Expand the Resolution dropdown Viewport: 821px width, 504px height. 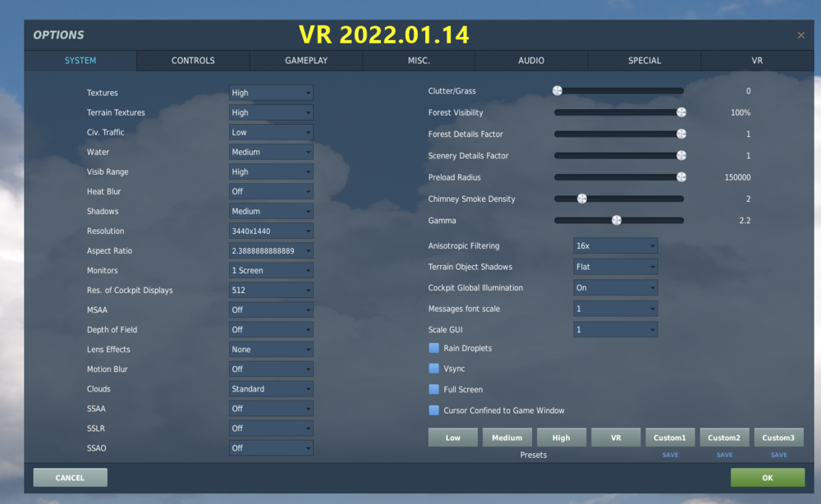click(270, 231)
